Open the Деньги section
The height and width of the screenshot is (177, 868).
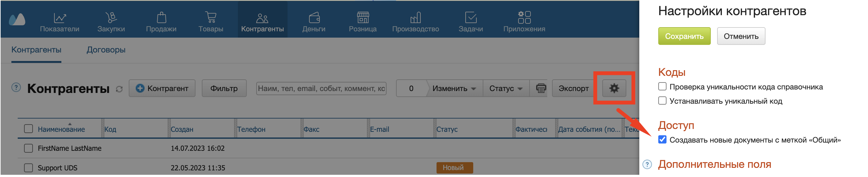click(x=314, y=22)
